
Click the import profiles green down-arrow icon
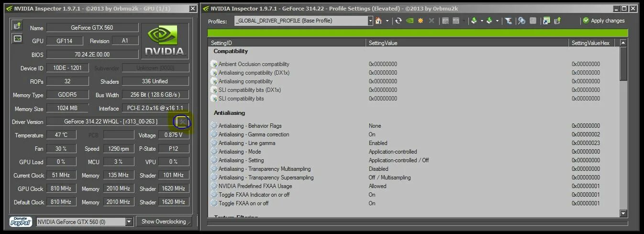[x=489, y=21]
